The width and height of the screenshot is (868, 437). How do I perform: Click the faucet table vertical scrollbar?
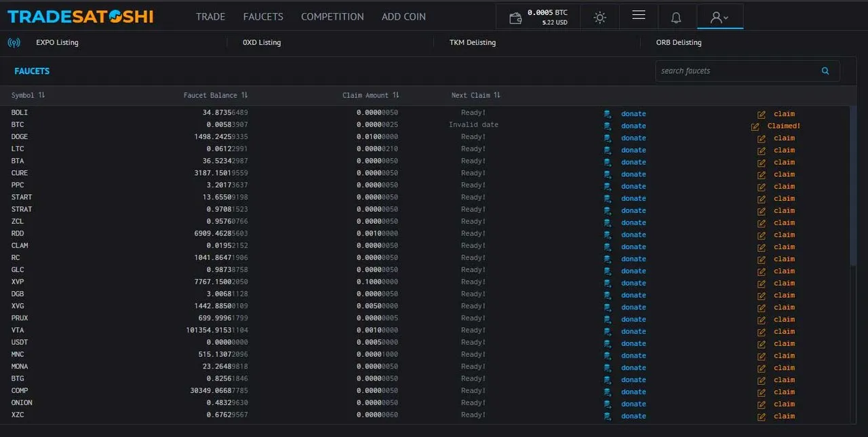[x=853, y=185]
